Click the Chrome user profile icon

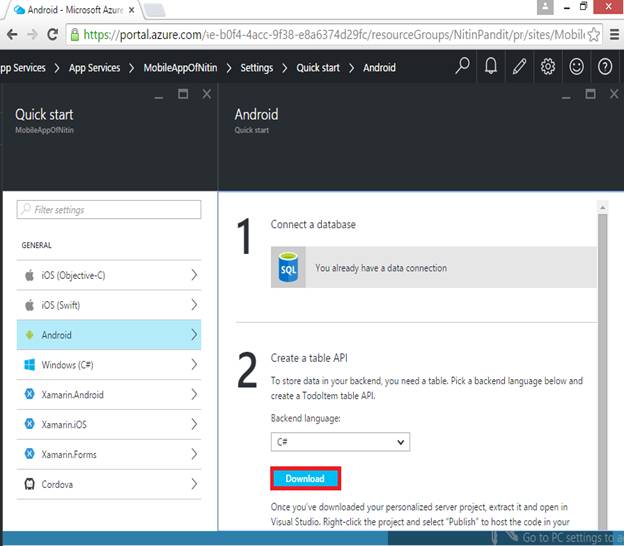(x=545, y=7)
